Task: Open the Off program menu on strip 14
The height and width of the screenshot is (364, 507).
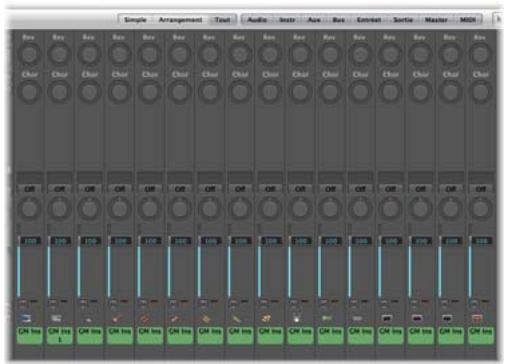Action: pyautogui.click(x=420, y=189)
